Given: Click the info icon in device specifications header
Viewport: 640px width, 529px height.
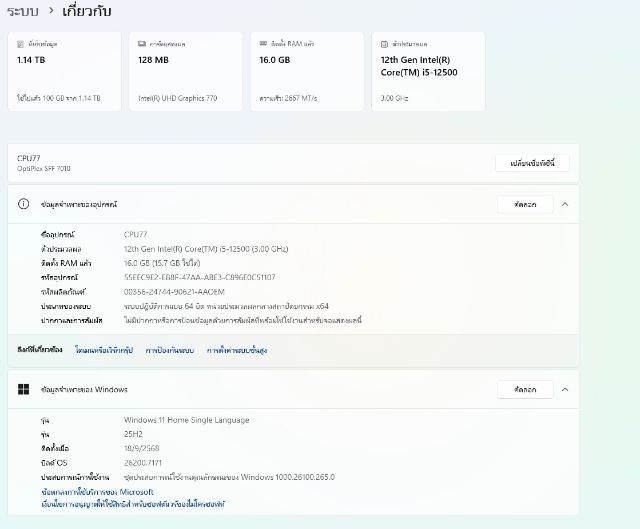Looking at the screenshot, I should (x=24, y=204).
